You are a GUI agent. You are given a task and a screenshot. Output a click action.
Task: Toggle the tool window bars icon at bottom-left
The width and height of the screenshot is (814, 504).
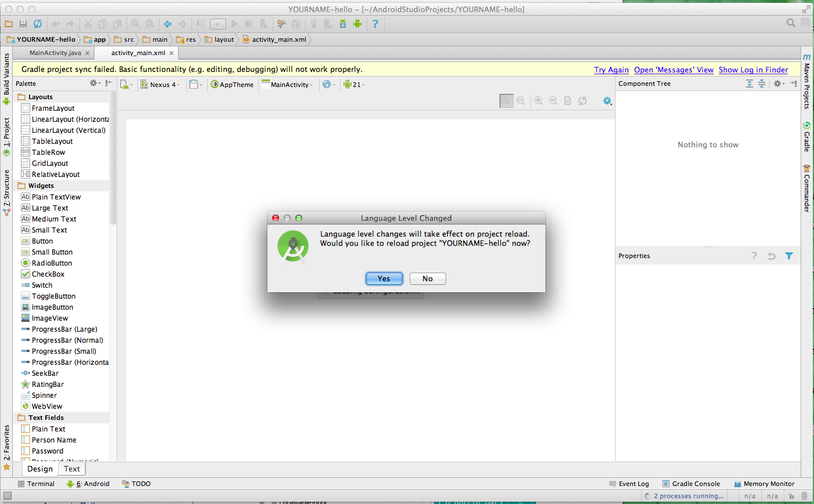point(8,496)
